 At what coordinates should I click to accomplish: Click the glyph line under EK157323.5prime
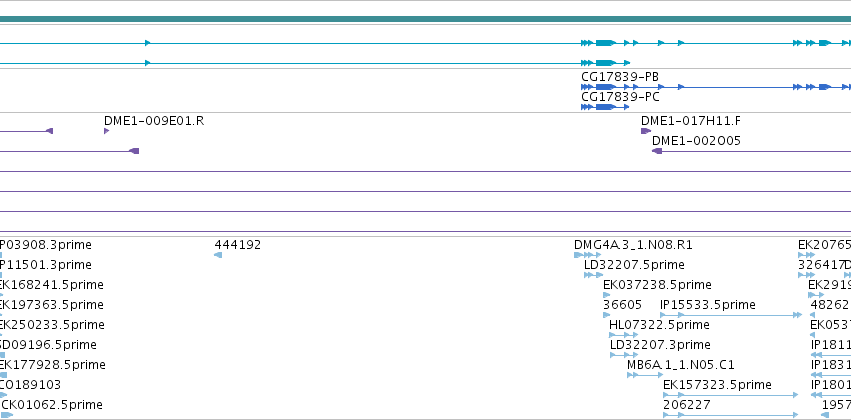[731, 395]
